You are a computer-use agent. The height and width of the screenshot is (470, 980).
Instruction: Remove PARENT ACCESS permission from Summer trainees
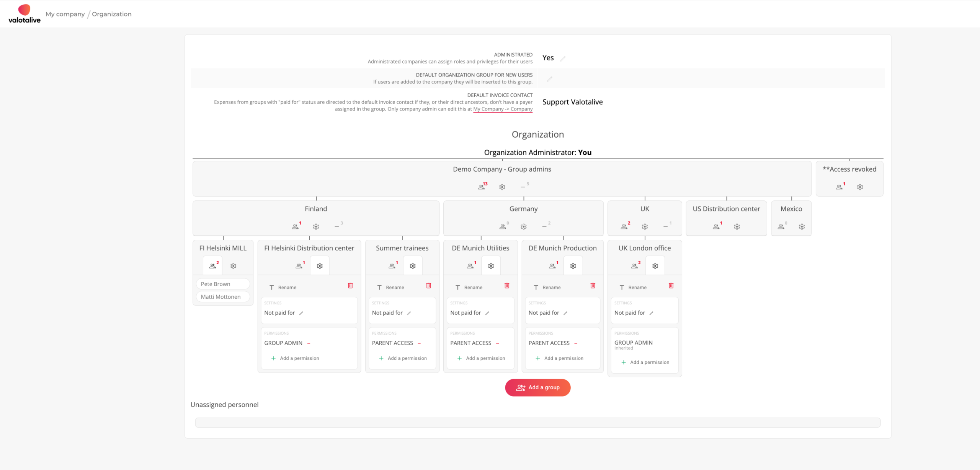click(420, 343)
